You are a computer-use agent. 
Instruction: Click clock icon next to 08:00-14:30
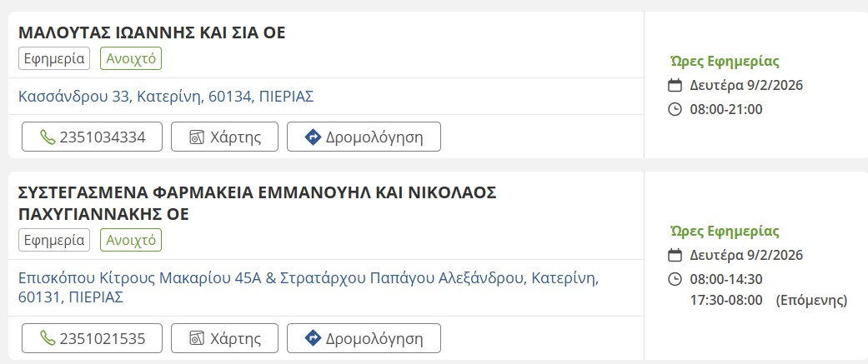click(675, 279)
